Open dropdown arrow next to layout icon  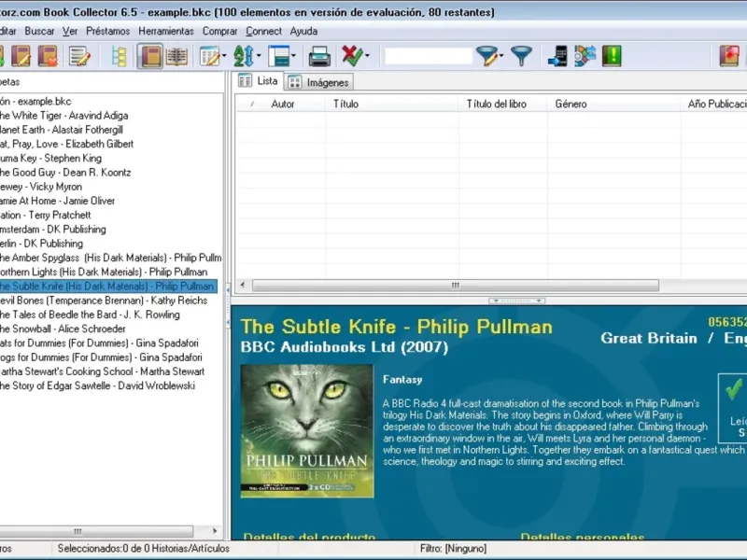tap(293, 56)
